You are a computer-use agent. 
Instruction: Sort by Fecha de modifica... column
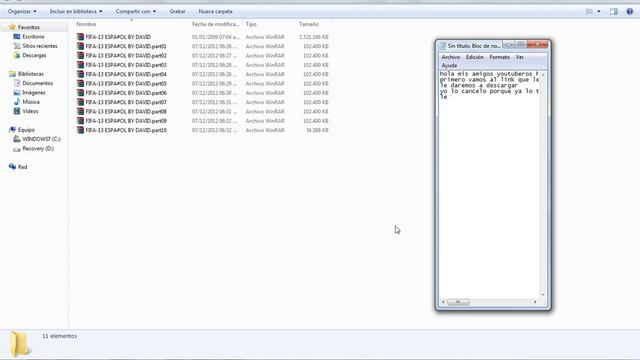216,24
